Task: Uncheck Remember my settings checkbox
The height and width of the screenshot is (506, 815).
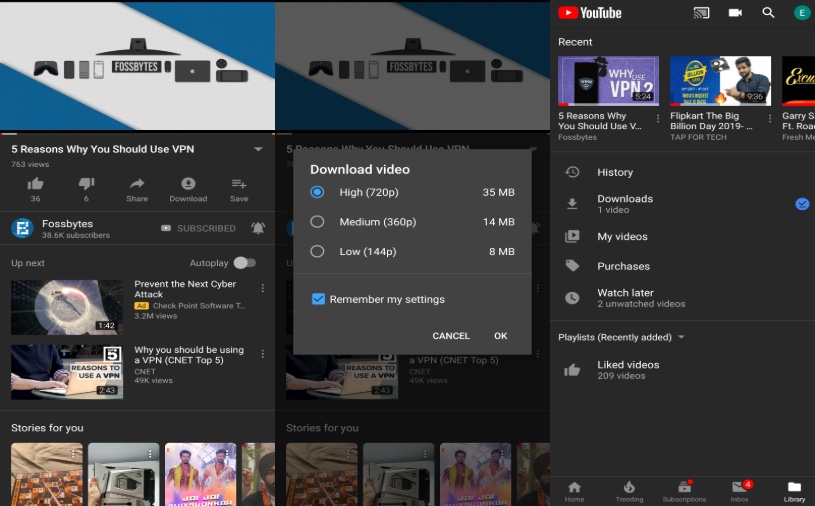Action: [x=318, y=299]
